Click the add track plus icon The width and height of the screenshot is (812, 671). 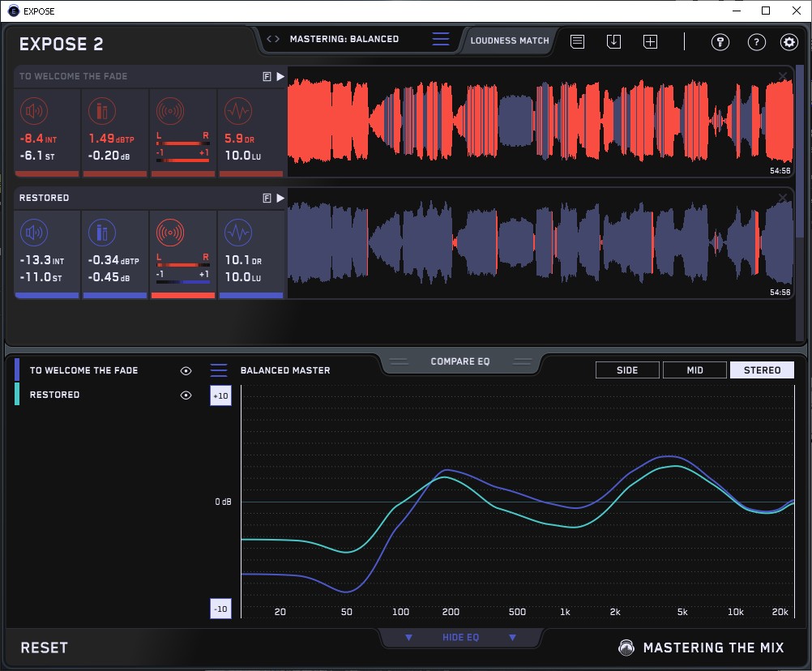[x=650, y=41]
